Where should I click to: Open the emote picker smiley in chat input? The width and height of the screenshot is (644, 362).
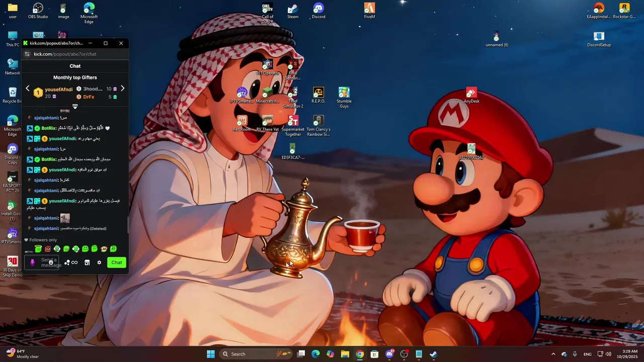coord(51,262)
